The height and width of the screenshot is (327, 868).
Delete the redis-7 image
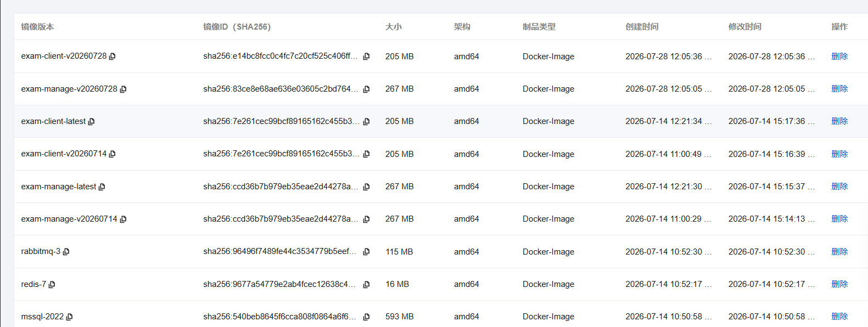839,284
